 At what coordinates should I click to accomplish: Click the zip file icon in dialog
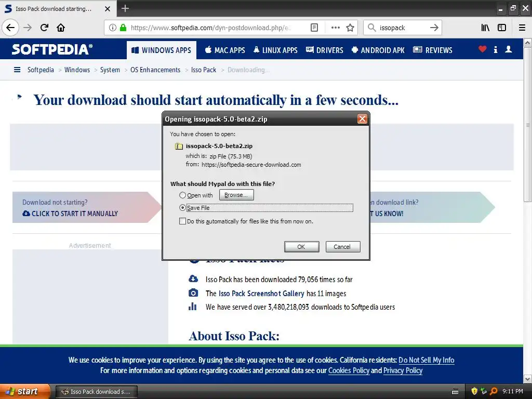[x=179, y=146]
